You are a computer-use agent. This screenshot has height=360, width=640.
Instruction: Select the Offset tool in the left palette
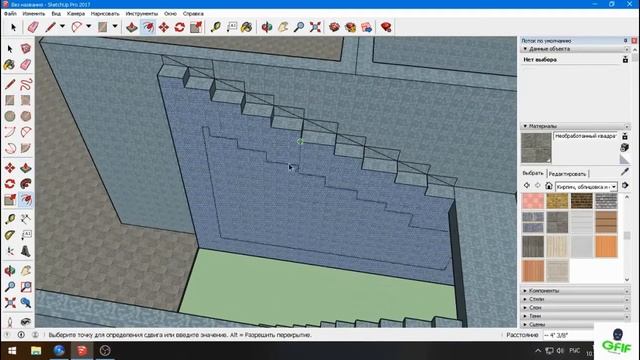(x=26, y=200)
